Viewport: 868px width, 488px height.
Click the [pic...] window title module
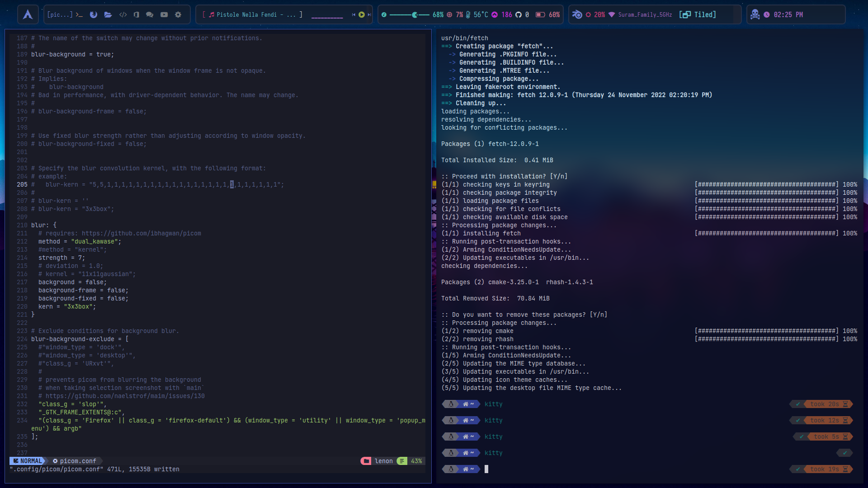pos(59,14)
